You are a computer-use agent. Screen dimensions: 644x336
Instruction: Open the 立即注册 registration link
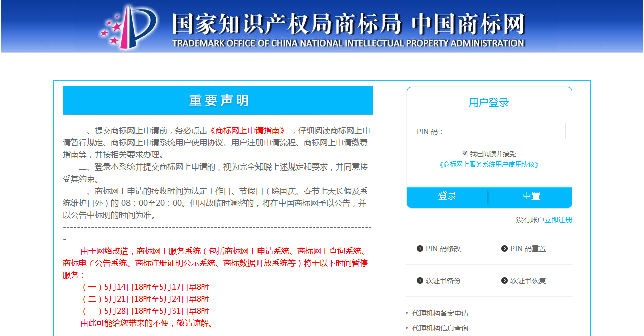point(558,220)
